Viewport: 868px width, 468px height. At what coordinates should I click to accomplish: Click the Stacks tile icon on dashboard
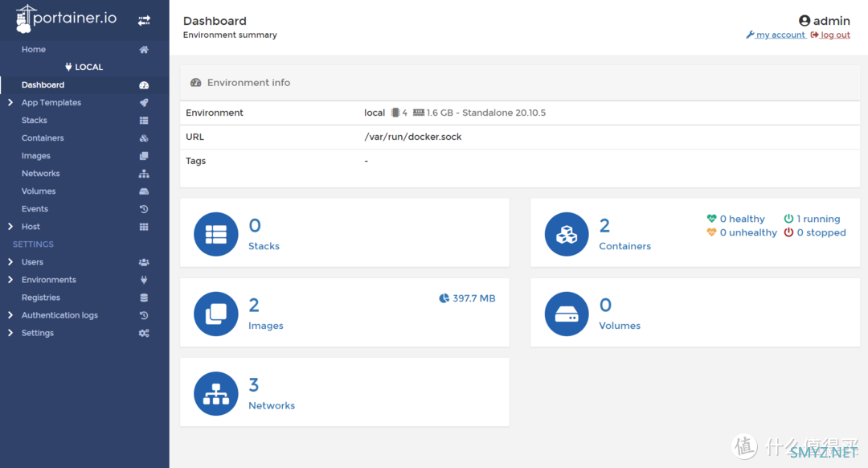pyautogui.click(x=216, y=234)
